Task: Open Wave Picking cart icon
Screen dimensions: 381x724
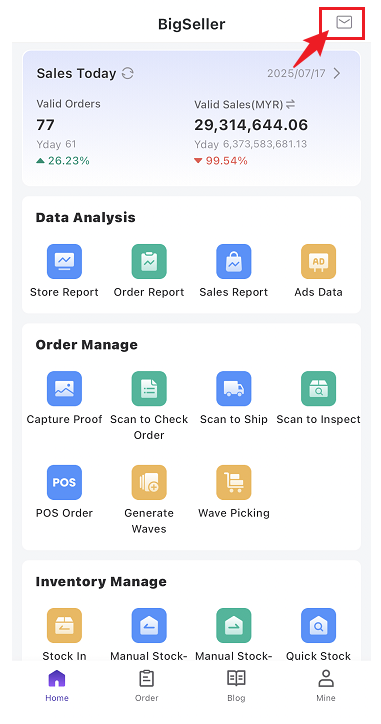Action: [234, 483]
